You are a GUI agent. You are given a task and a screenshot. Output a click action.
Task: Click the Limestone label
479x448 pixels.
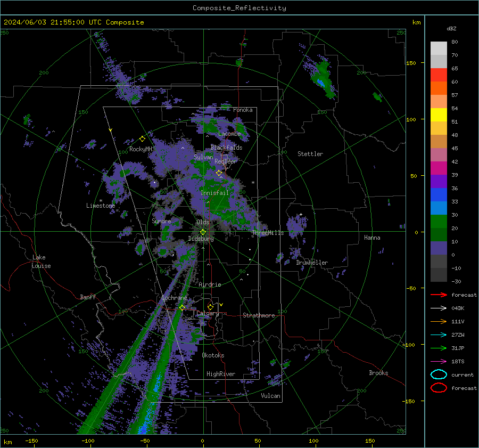pos(101,206)
